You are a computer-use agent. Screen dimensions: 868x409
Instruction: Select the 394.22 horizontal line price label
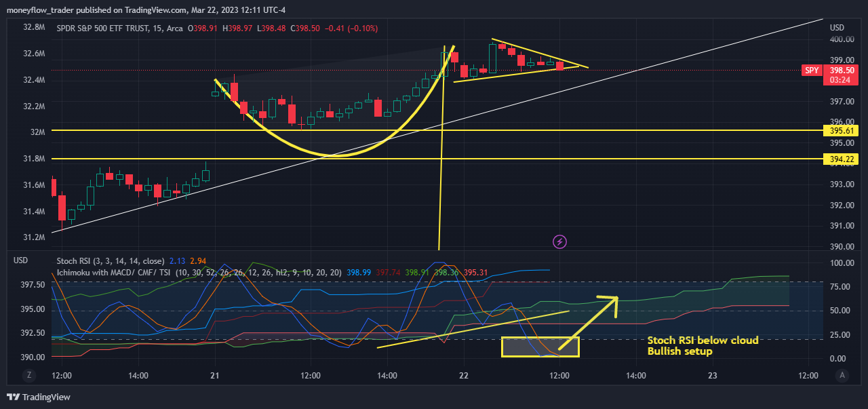pyautogui.click(x=840, y=159)
